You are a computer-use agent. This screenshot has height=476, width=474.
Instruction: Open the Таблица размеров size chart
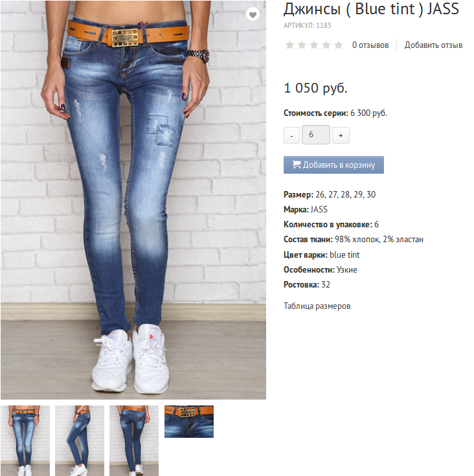pos(317,306)
